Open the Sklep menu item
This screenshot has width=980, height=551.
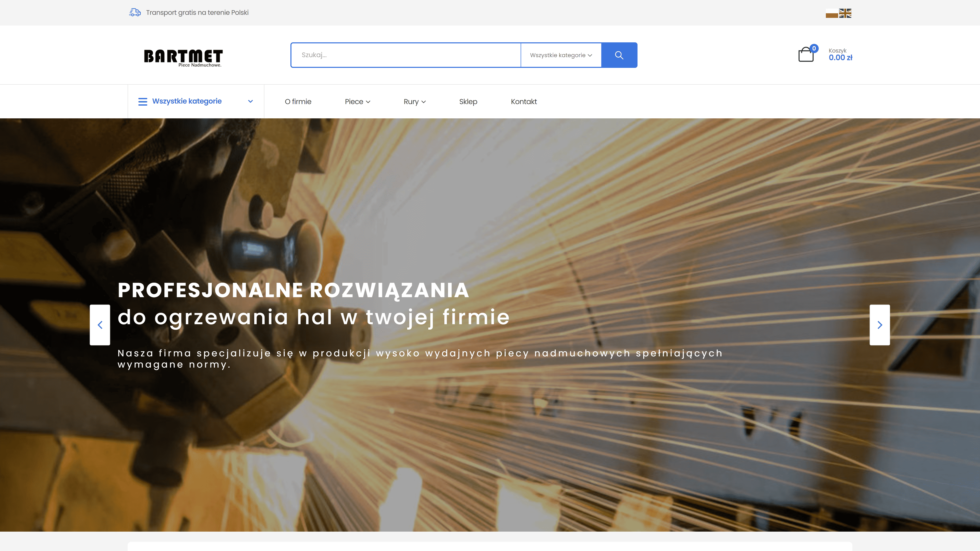coord(468,102)
